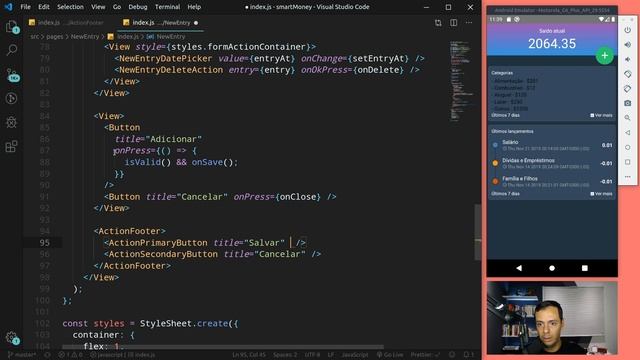
Task: Click emulator toolbar Overview square
Action: pos(627,162)
